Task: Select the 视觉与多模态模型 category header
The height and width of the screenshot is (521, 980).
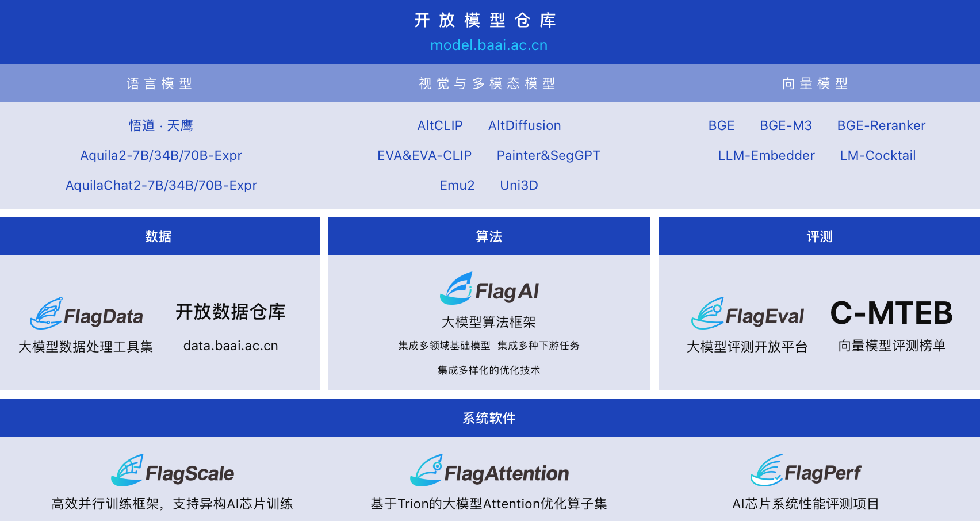Action: [487, 83]
